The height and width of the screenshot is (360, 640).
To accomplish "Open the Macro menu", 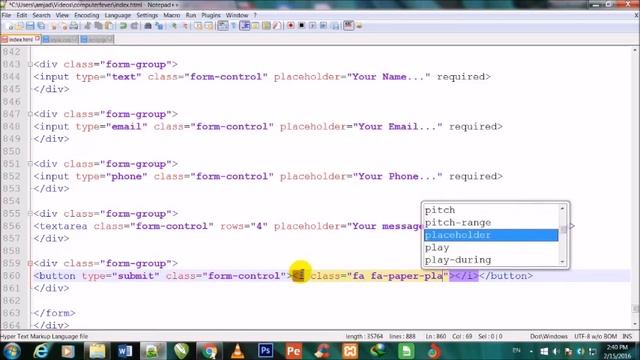I will click(171, 15).
